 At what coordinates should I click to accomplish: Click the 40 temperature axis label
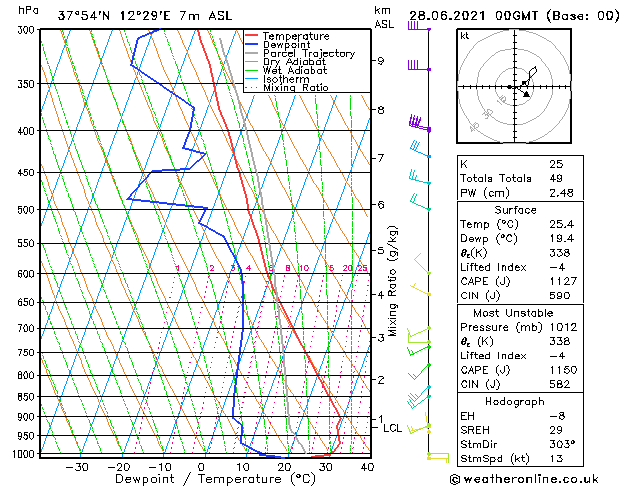[x=367, y=467]
